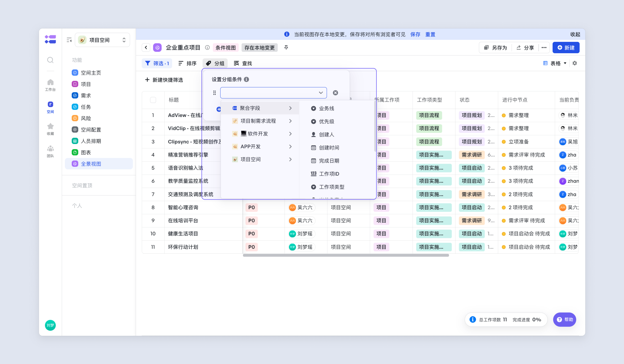Expand APP开发 submenu
Viewport: 624px width, 364px height.
click(260, 147)
